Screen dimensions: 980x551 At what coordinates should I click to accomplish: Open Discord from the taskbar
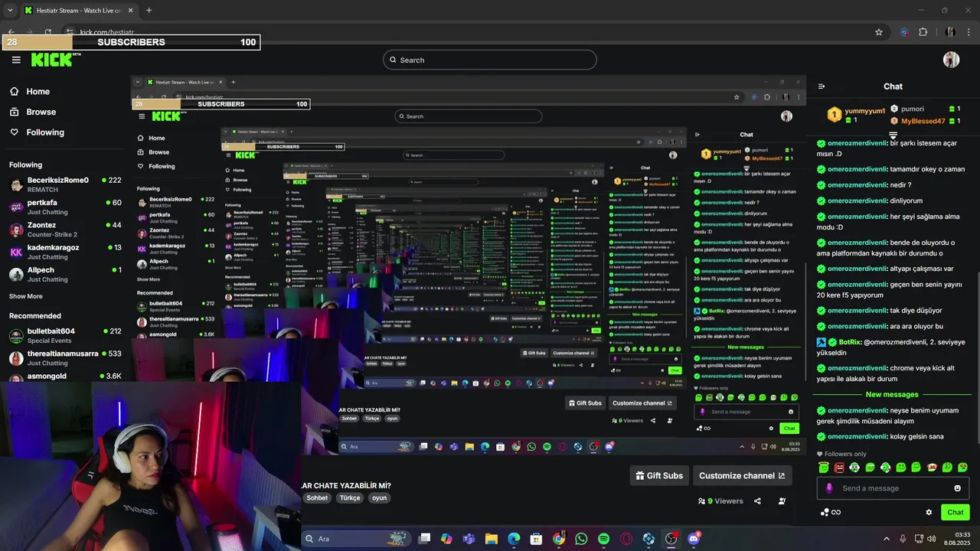coord(694,539)
